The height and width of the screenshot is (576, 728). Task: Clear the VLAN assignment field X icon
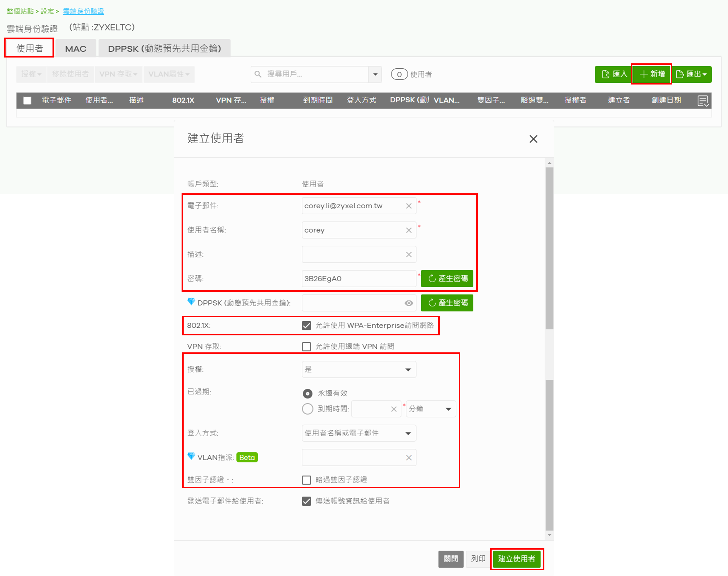(x=409, y=458)
